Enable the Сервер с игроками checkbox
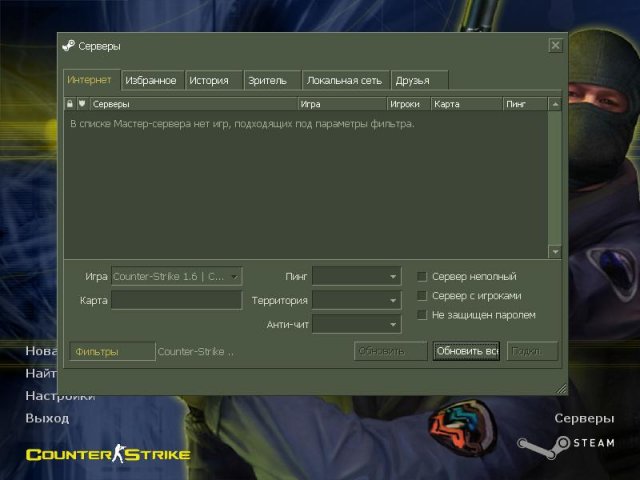The height and width of the screenshot is (480, 640). click(422, 296)
